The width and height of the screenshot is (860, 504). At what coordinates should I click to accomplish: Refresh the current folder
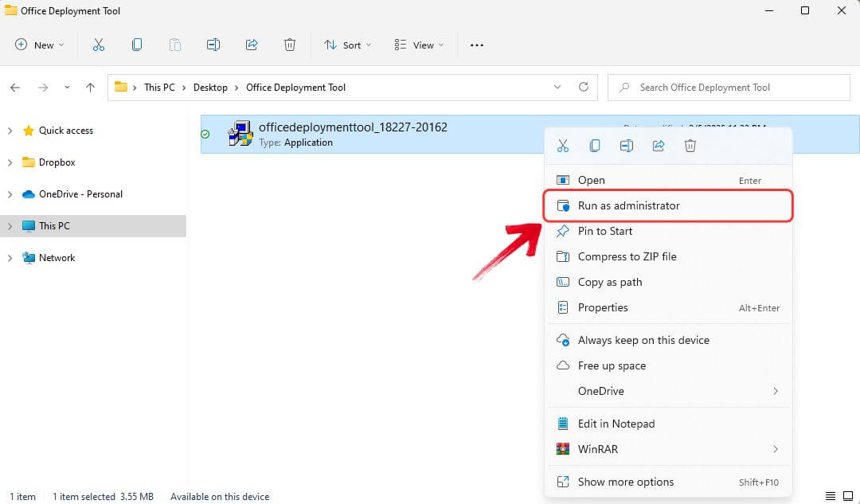click(584, 88)
